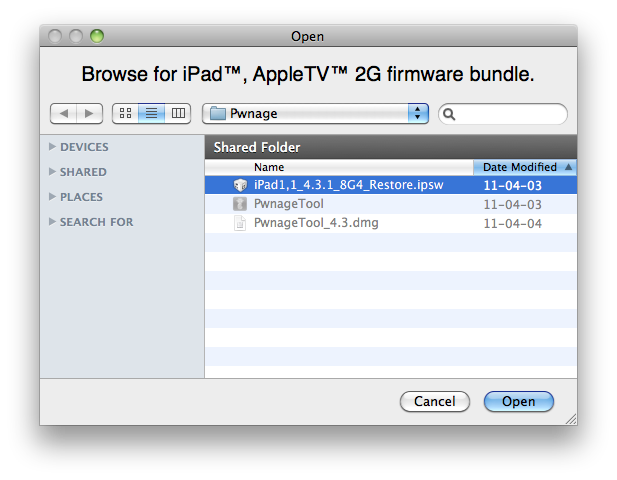The width and height of the screenshot is (617, 480).
Task: Click the back navigation arrow
Action: tap(63, 114)
